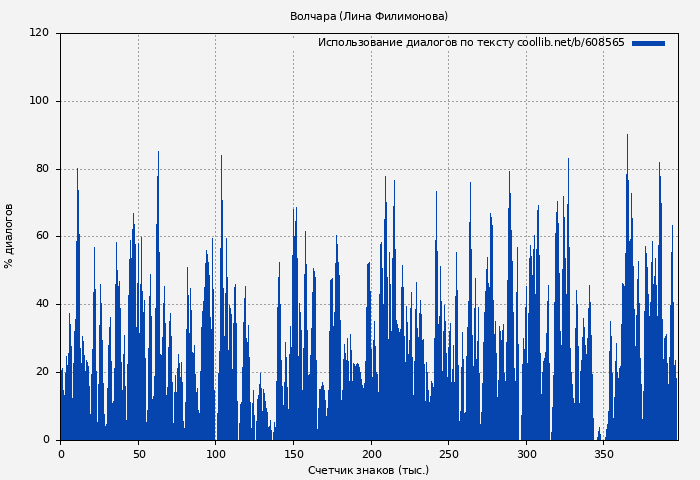Click the chart title "Волчара (Лина Филимонова)"
Image resolution: width=700 pixels, height=480 pixels.
(369, 16)
